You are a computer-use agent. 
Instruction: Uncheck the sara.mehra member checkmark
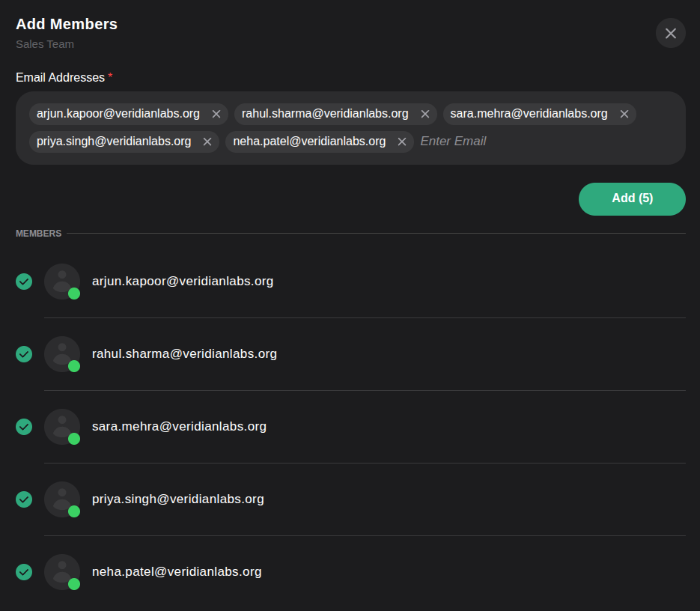pyautogui.click(x=24, y=427)
